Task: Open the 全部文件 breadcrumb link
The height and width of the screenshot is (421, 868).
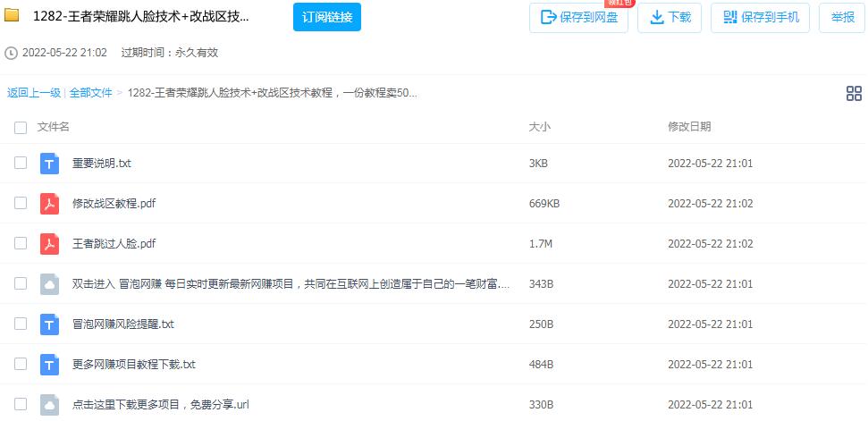Action: point(91,93)
